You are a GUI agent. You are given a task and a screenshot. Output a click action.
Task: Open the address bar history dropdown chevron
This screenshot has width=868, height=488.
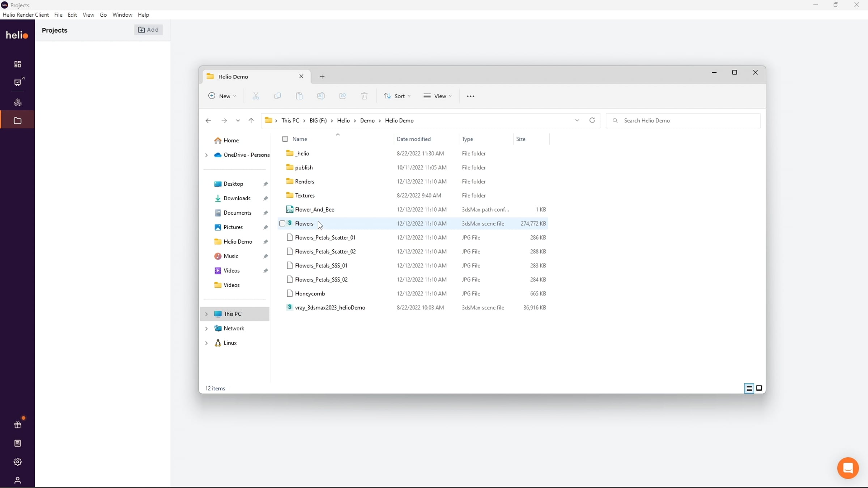[577, 120]
